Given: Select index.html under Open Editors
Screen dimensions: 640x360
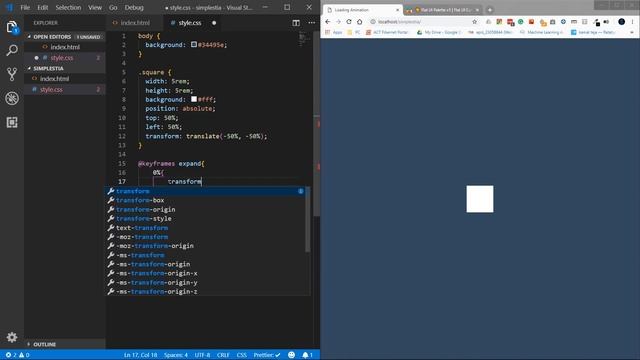Looking at the screenshot, I should (65, 47).
